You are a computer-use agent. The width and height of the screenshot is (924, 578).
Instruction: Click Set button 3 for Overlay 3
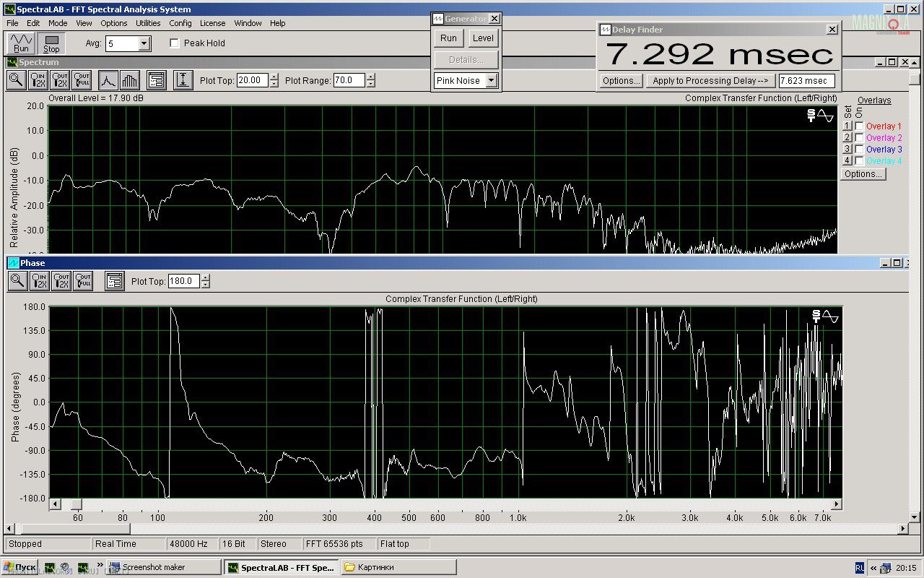pyautogui.click(x=847, y=150)
